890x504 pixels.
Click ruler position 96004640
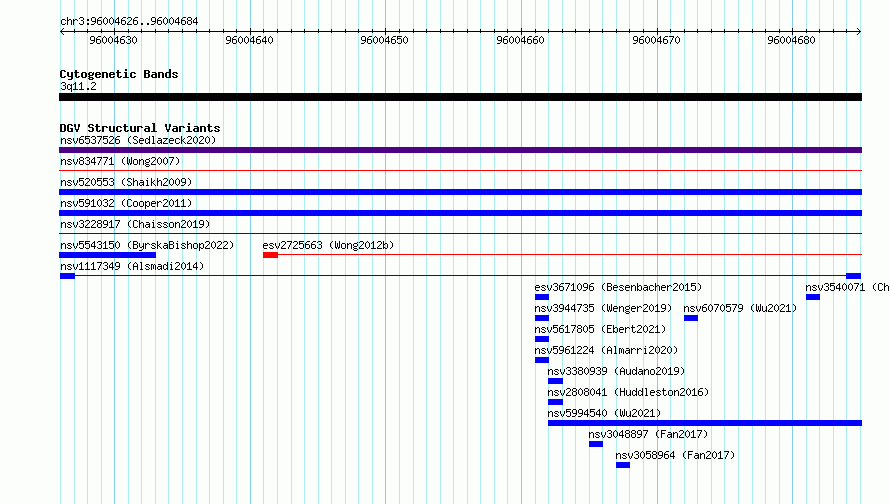[x=249, y=40]
